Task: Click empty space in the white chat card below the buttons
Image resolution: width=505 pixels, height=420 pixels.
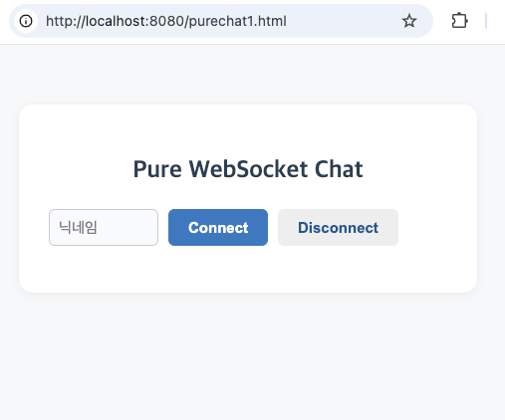Action: coord(248,269)
